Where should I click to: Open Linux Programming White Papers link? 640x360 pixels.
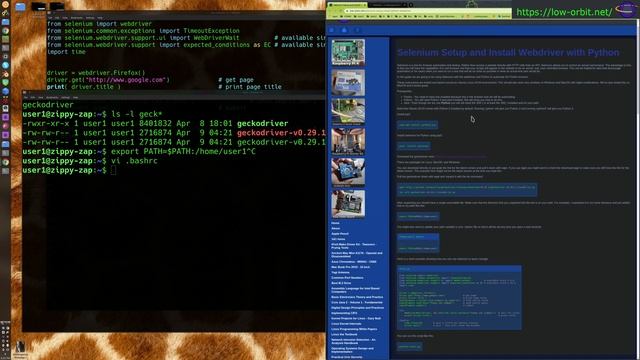click(354, 329)
